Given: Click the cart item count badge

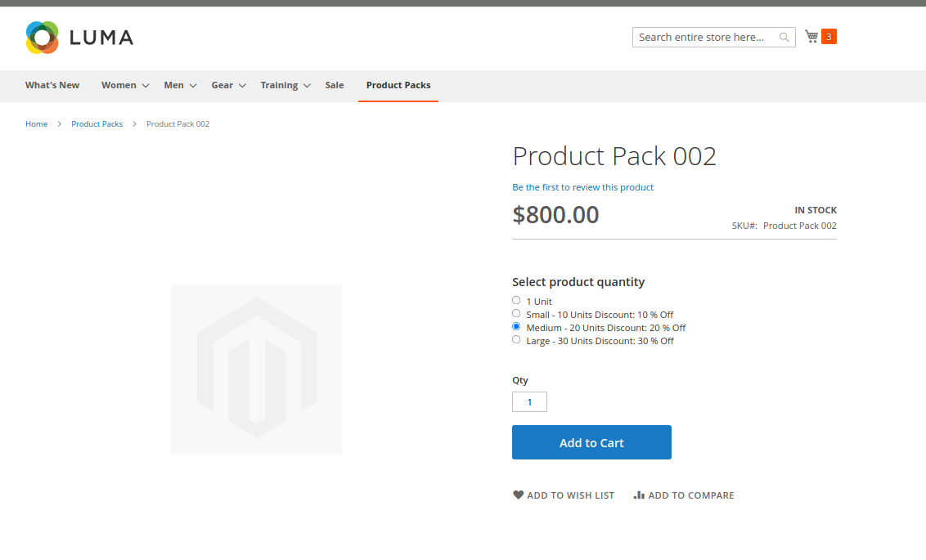Looking at the screenshot, I should pyautogui.click(x=829, y=37).
